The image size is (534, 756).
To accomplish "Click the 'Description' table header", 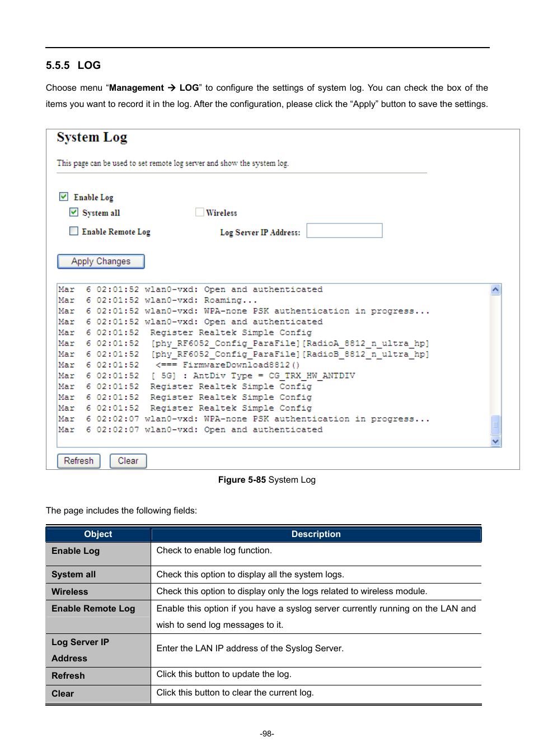I will tap(316, 534).
